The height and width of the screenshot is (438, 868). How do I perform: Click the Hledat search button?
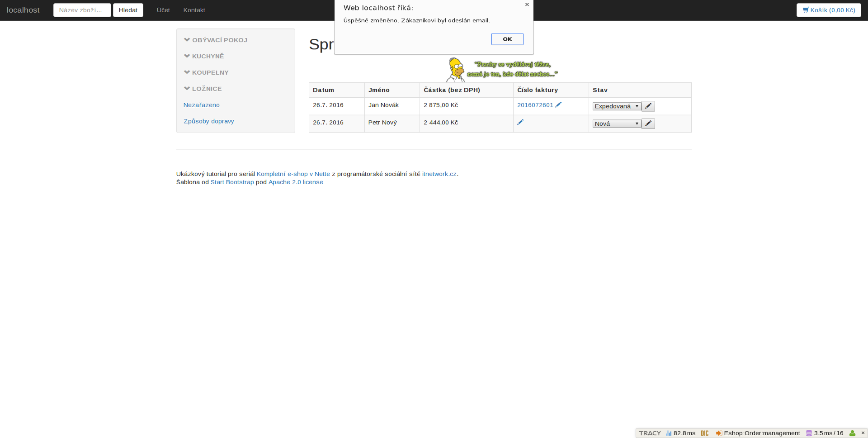[x=128, y=10]
